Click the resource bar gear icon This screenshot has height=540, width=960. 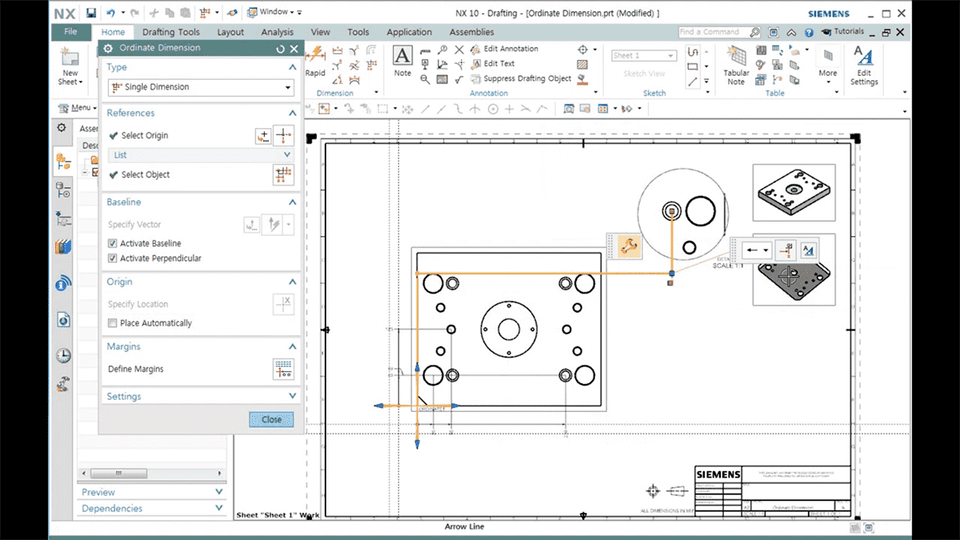[62, 127]
